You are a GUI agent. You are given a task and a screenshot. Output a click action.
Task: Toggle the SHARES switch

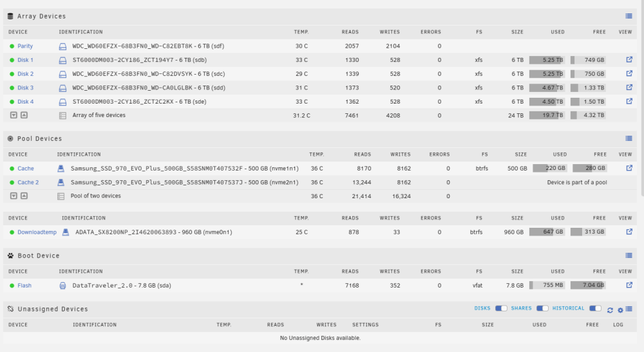click(542, 308)
